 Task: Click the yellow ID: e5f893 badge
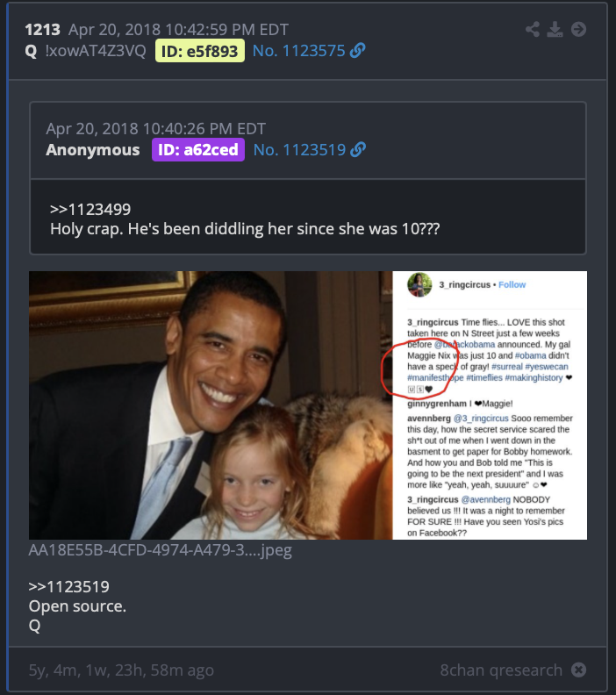(200, 51)
